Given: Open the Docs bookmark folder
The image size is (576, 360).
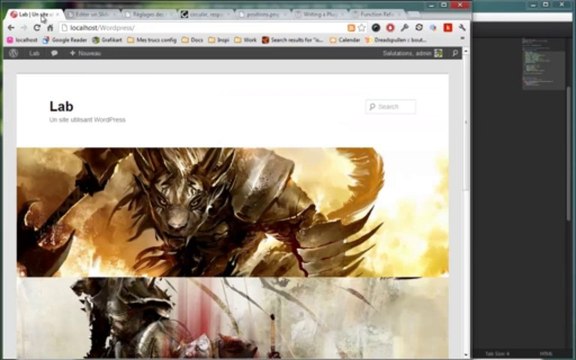Looking at the screenshot, I should [192, 40].
